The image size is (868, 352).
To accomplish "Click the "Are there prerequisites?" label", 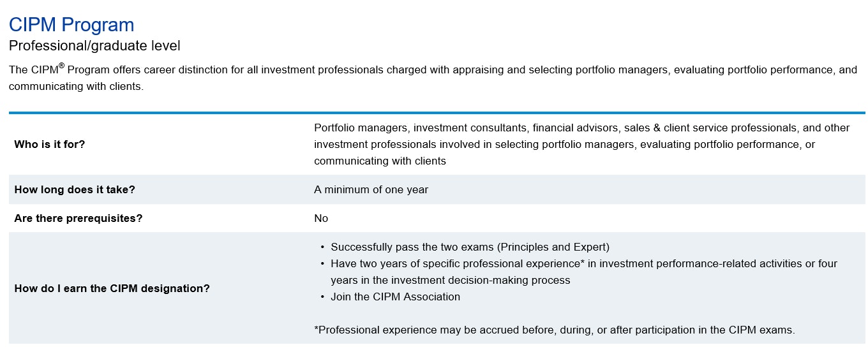I will point(78,218).
